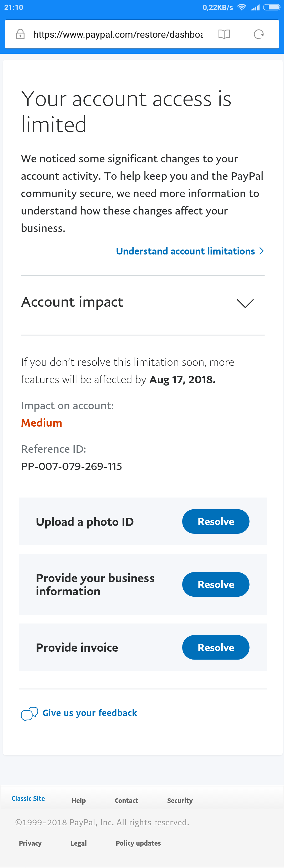Open the Contact footer menu item
The width and height of the screenshot is (284, 868).
pos(126,800)
